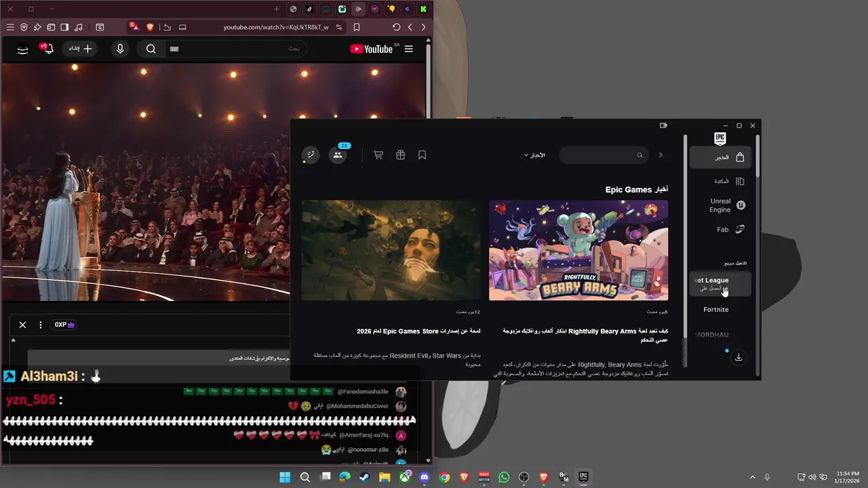Click the back arrow next to Epic search
This screenshot has width=868, height=488.
(660, 155)
